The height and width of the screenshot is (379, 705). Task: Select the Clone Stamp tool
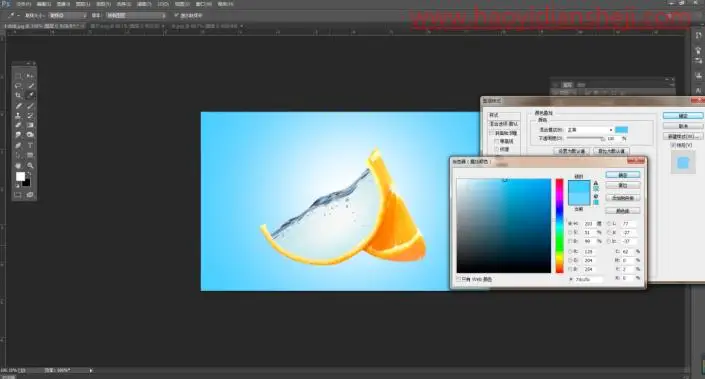coord(18,116)
